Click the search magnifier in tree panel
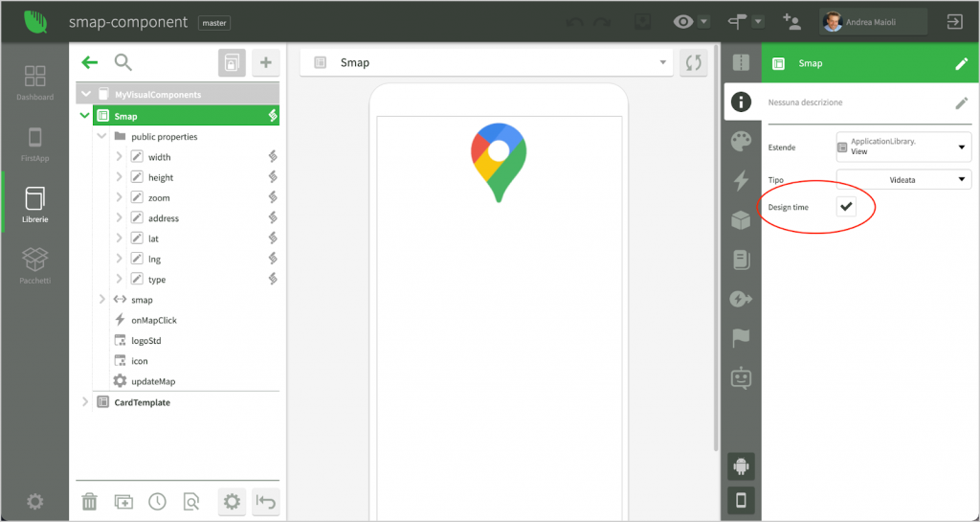980x522 pixels. pyautogui.click(x=123, y=62)
